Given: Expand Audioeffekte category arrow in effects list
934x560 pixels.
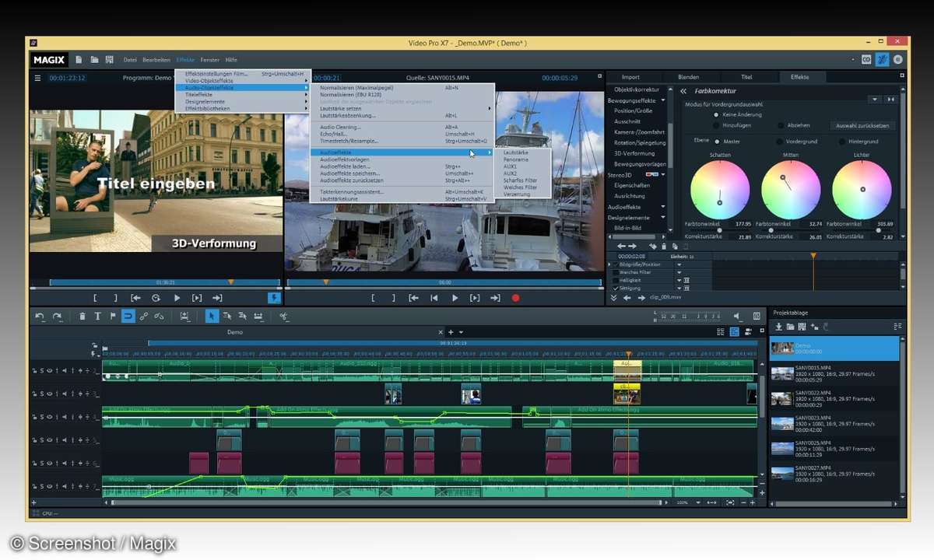Looking at the screenshot, I should click(x=663, y=207).
